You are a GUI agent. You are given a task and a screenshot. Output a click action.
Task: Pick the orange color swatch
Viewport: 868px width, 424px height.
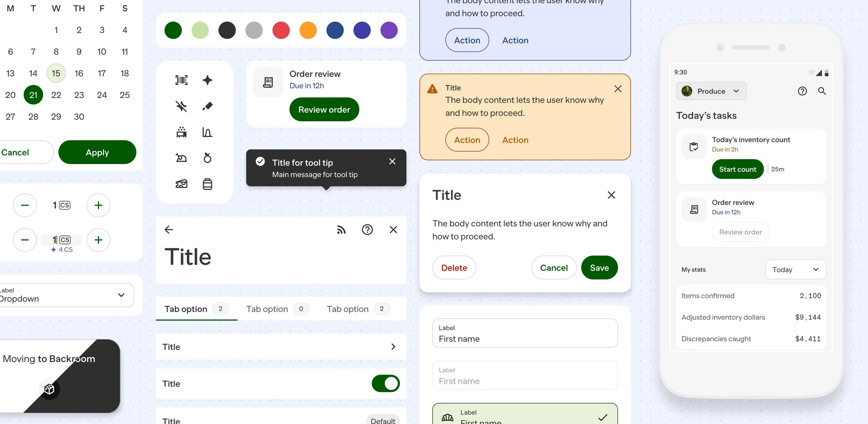point(308,30)
